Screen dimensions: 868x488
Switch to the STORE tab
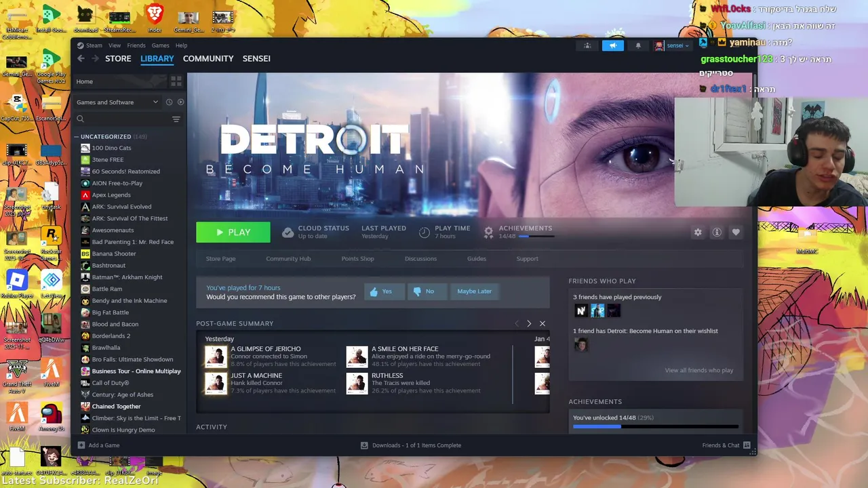(118, 59)
